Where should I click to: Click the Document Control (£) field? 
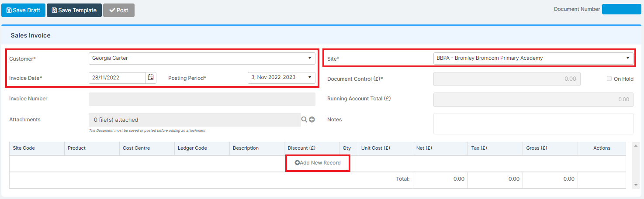(x=507, y=79)
